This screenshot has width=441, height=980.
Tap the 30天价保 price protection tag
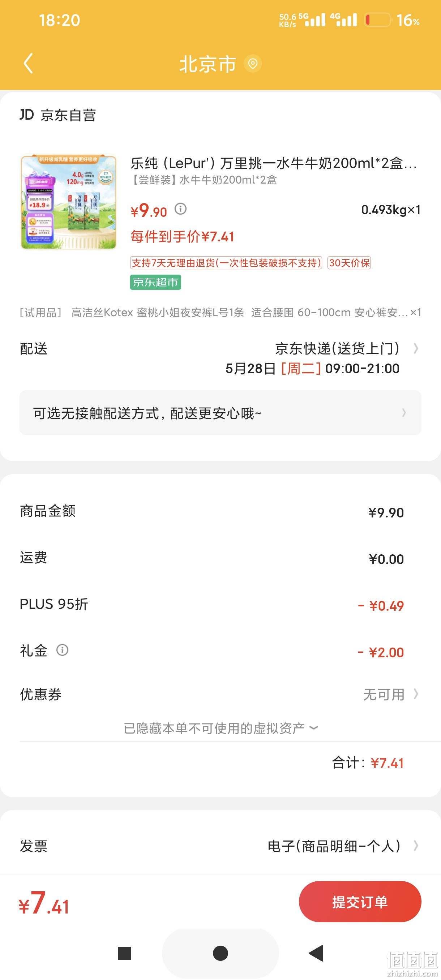(349, 263)
